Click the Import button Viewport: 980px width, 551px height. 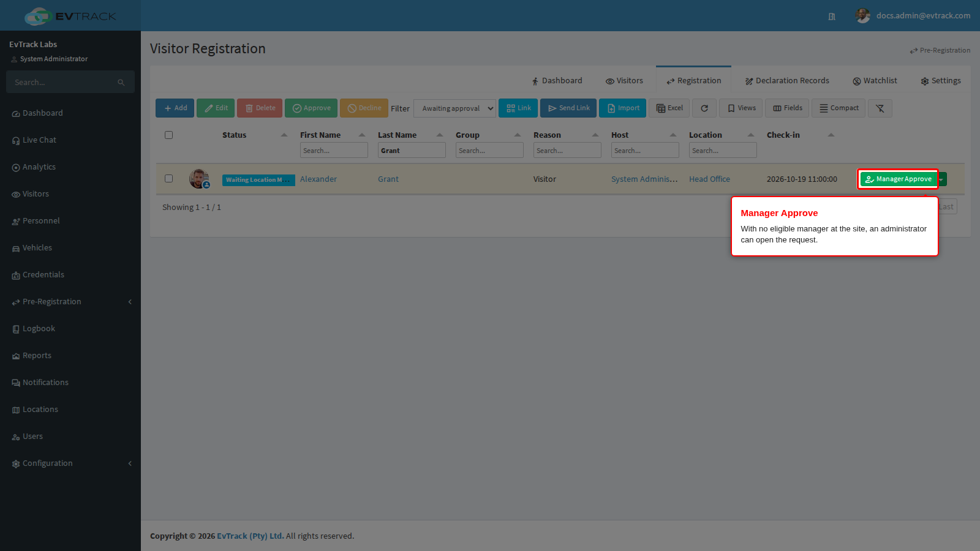622,108
